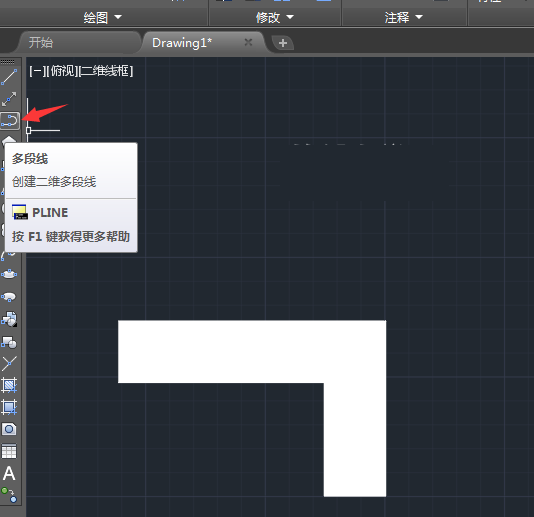Click the Add Selected tool
Image resolution: width=534 pixels, height=517 pixels.
pyautogui.click(x=9, y=495)
